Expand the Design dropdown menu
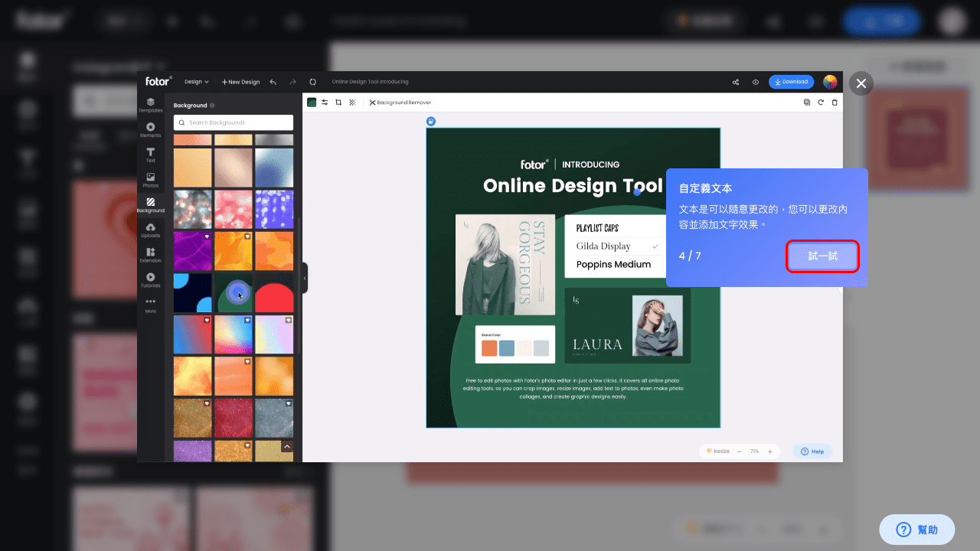This screenshot has height=551, width=980. tap(196, 82)
